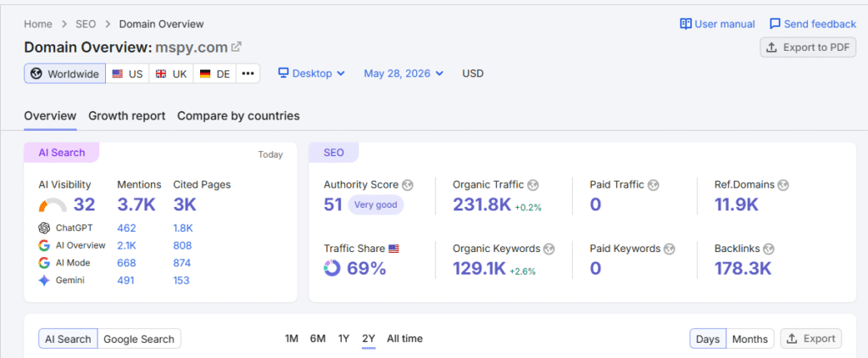
Task: Select All time range
Action: point(404,338)
